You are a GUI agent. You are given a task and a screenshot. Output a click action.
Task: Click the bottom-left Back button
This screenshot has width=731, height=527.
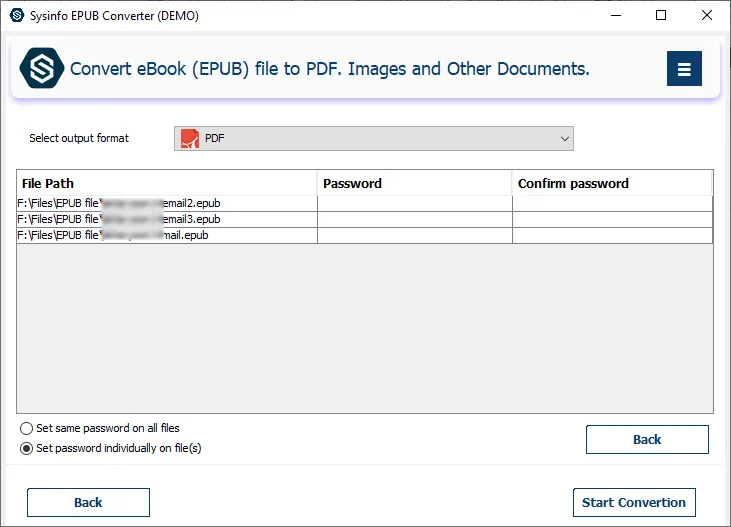(x=88, y=502)
